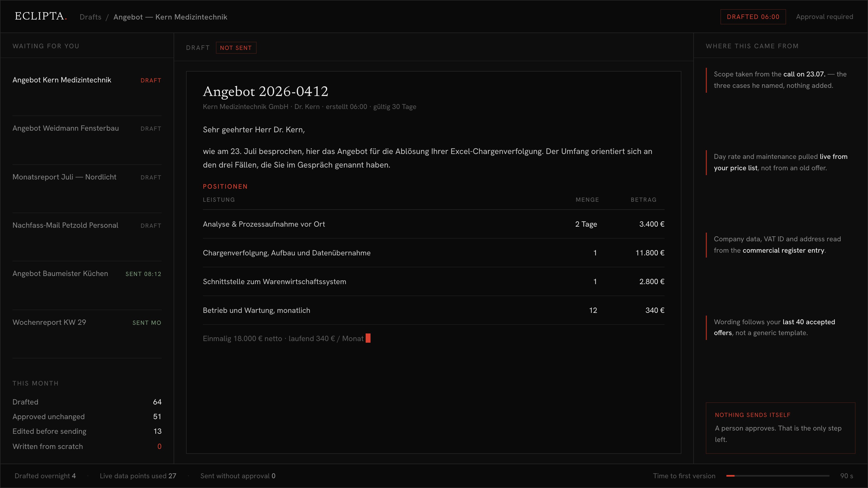The image size is (868, 488).
Task: Click Sent without approval 0 in status bar
Action: [238, 476]
